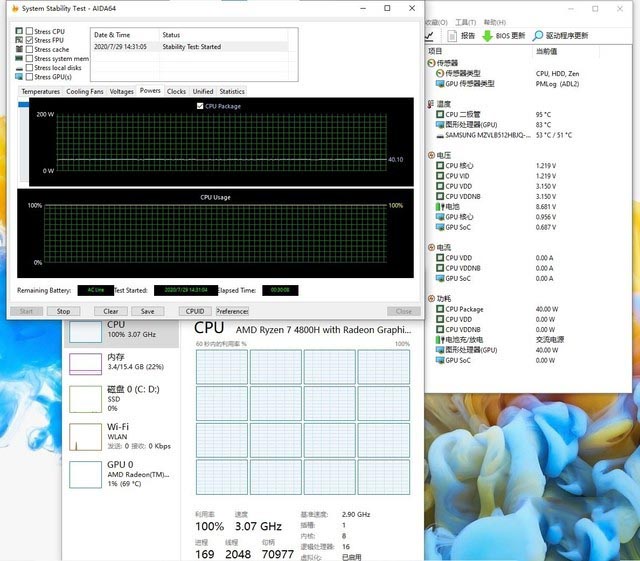Click the cache chip icon beside Stress cache
Screen dimensions: 640x561
click(x=19, y=49)
